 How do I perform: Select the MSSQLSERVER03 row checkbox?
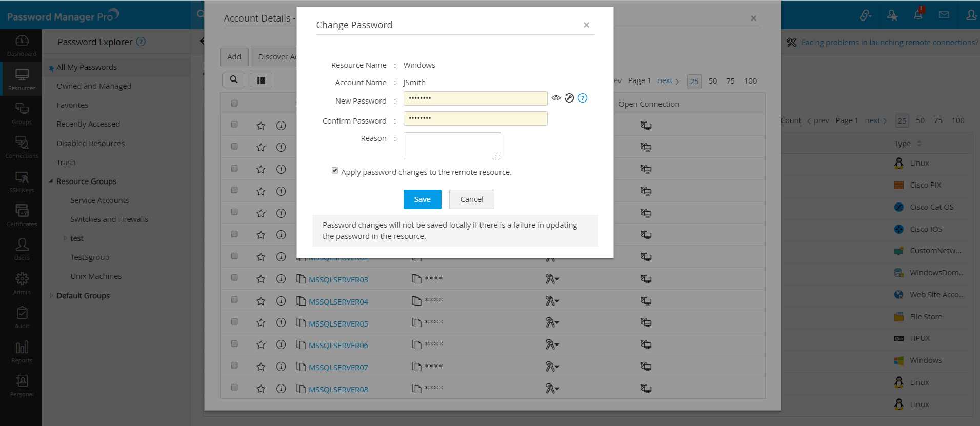click(x=234, y=278)
